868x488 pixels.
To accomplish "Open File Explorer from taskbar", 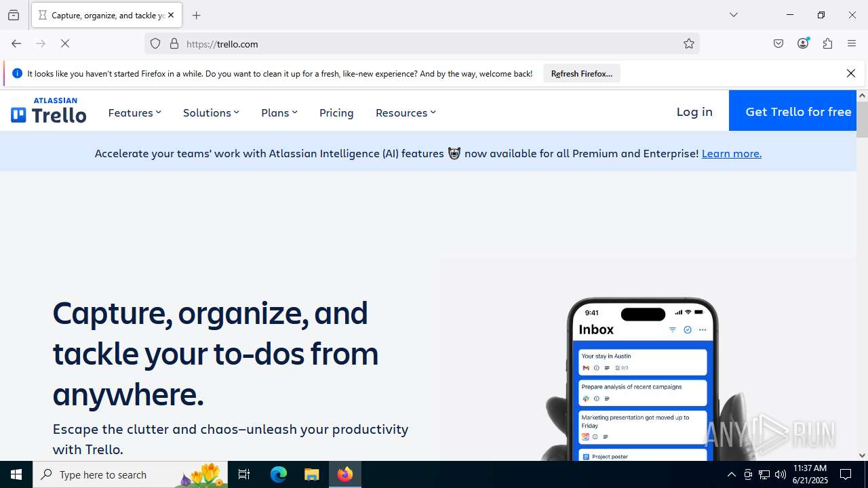I will click(x=311, y=474).
